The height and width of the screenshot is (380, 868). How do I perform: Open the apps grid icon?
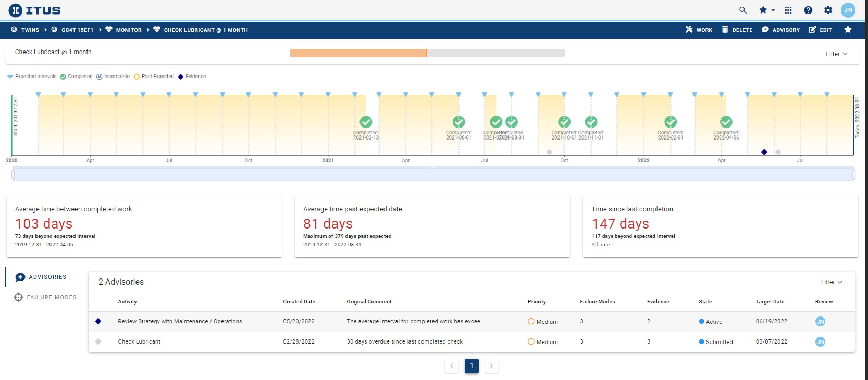tap(788, 10)
